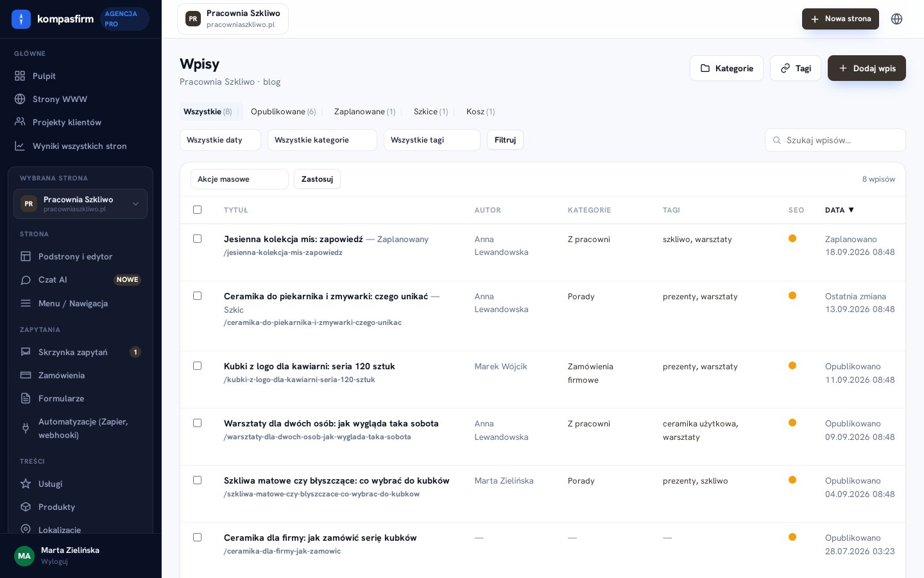This screenshot has width=924, height=578.
Task: Expand the Pracownia Szkliwo site selector in sidebar
Action: click(80, 204)
